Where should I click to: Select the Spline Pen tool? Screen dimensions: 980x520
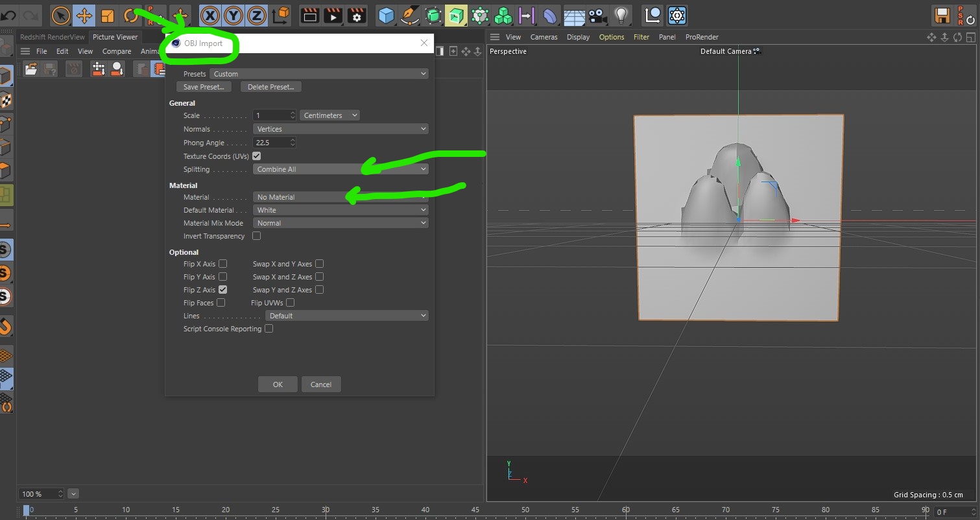pos(409,15)
